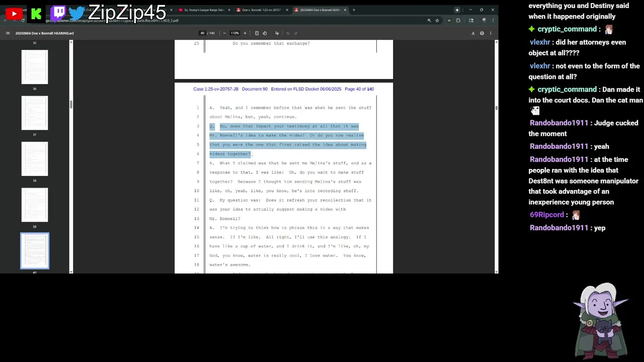
Task: Reload the current page
Action: point(23,21)
